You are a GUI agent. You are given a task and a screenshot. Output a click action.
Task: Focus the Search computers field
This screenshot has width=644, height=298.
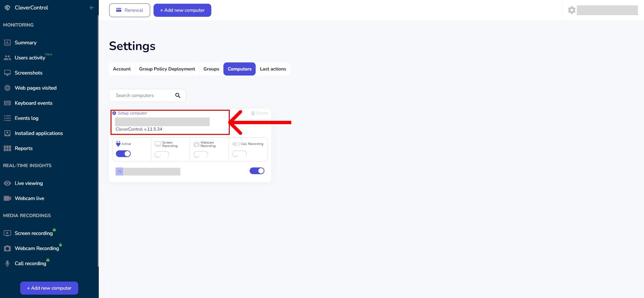coord(147,96)
